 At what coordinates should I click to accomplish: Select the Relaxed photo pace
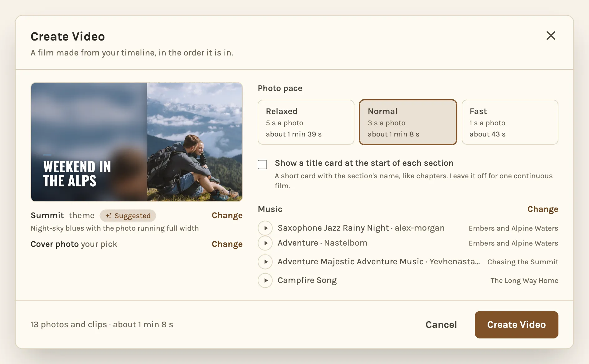pos(306,122)
